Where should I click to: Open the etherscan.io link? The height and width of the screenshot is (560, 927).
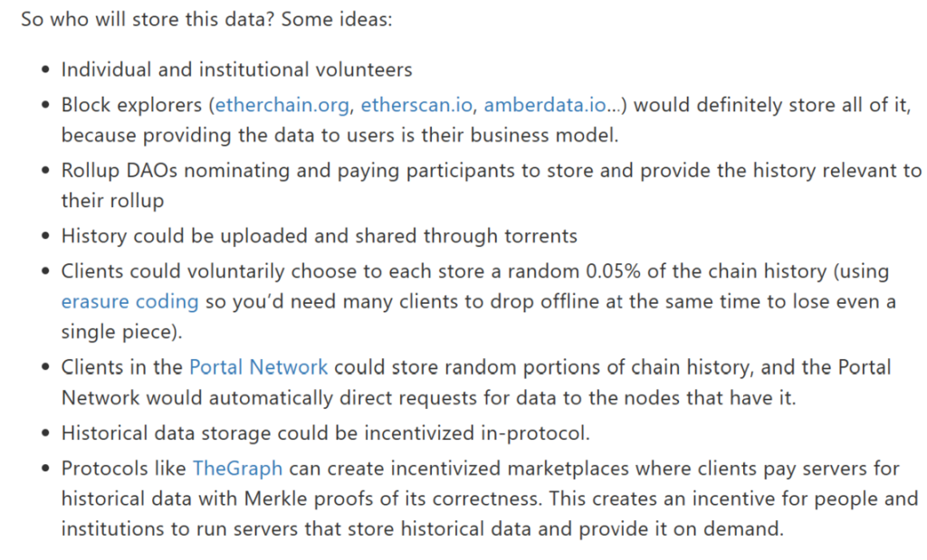click(416, 105)
